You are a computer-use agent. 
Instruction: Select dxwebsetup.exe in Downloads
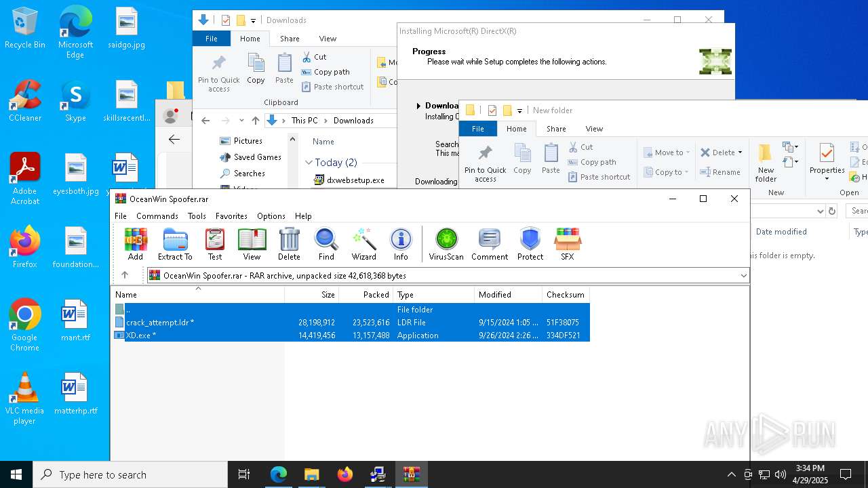pyautogui.click(x=349, y=180)
